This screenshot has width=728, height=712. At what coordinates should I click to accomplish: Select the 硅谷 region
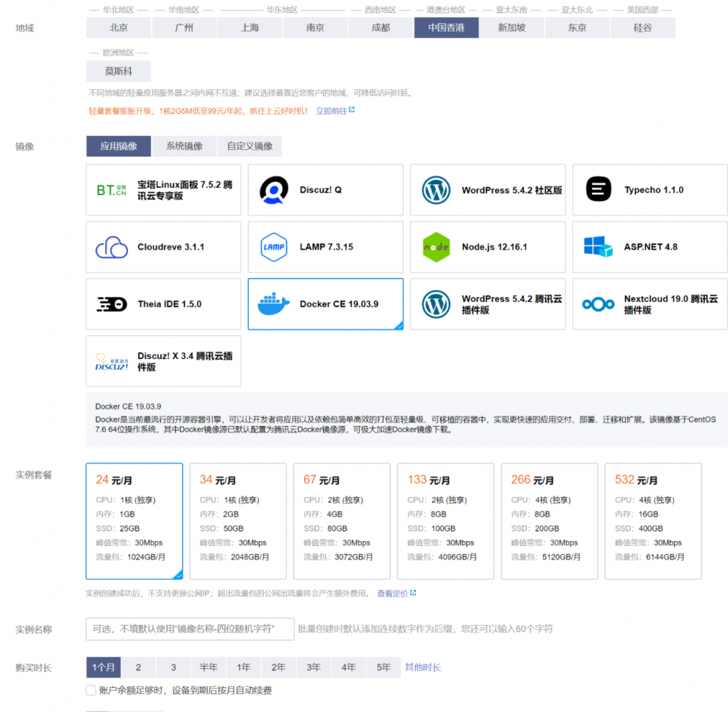click(x=642, y=28)
